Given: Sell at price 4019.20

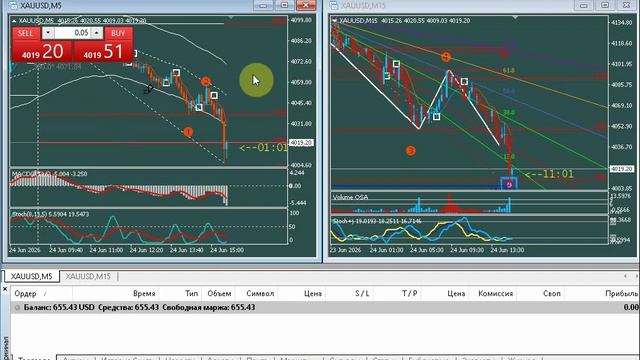Looking at the screenshot, I should click(42, 51).
